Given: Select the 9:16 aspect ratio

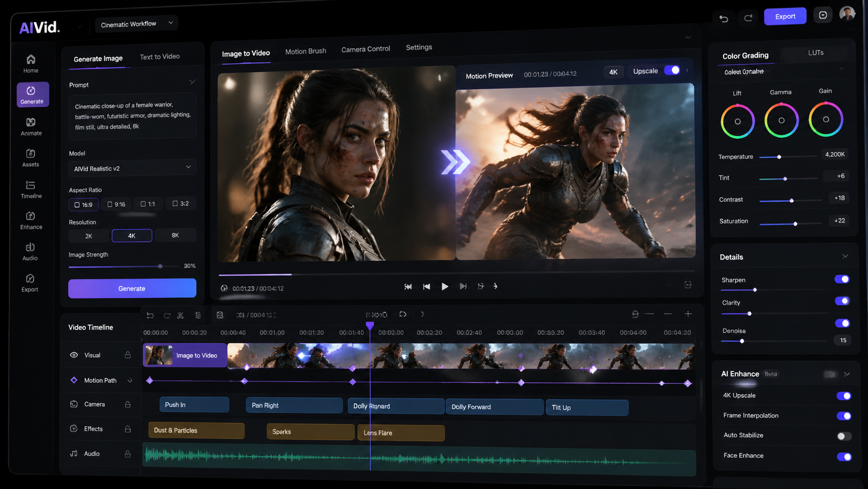Looking at the screenshot, I should point(116,204).
